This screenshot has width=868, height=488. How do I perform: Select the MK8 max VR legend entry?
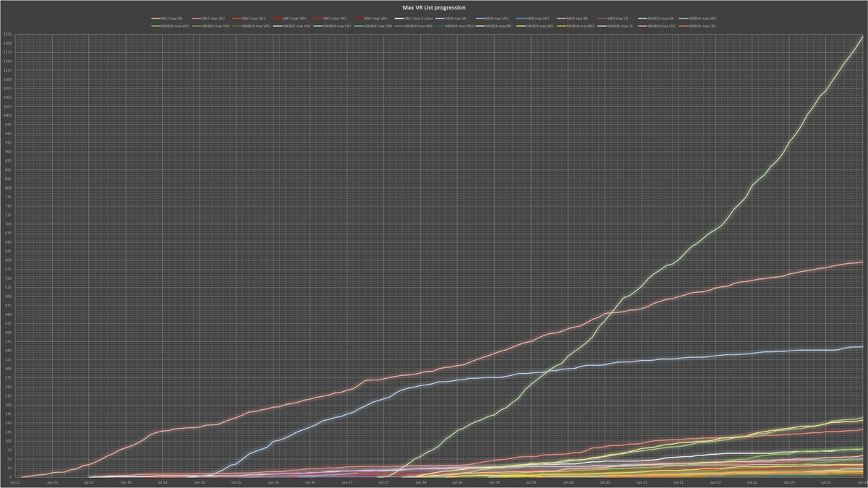(451, 18)
